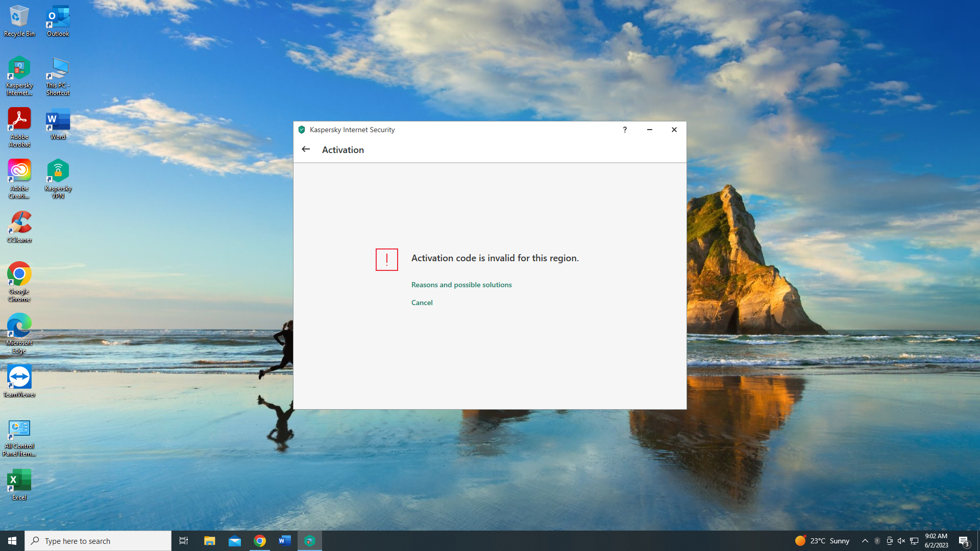Open File Explorer from the taskbar
The image size is (980, 551).
point(210,541)
